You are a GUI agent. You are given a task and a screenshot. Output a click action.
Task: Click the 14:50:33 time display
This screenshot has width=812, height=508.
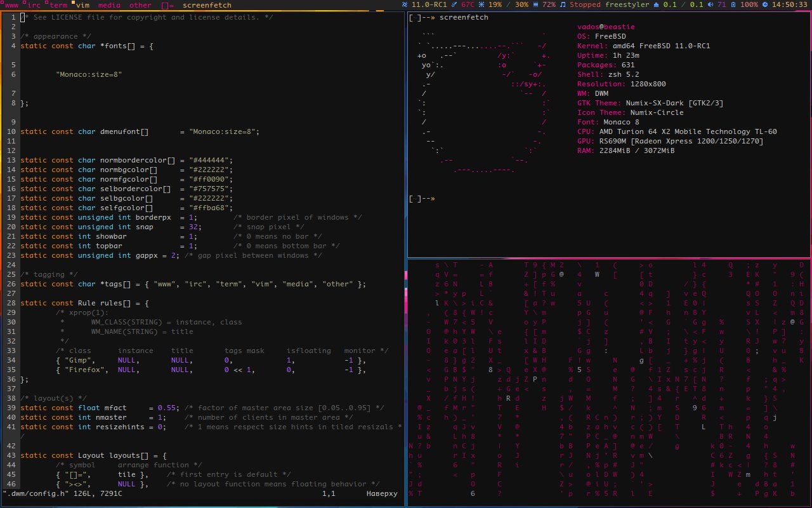pos(789,4)
